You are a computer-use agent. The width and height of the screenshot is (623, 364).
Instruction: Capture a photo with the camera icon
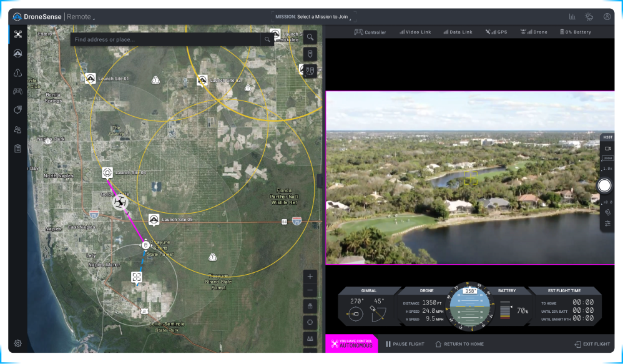[x=607, y=149]
